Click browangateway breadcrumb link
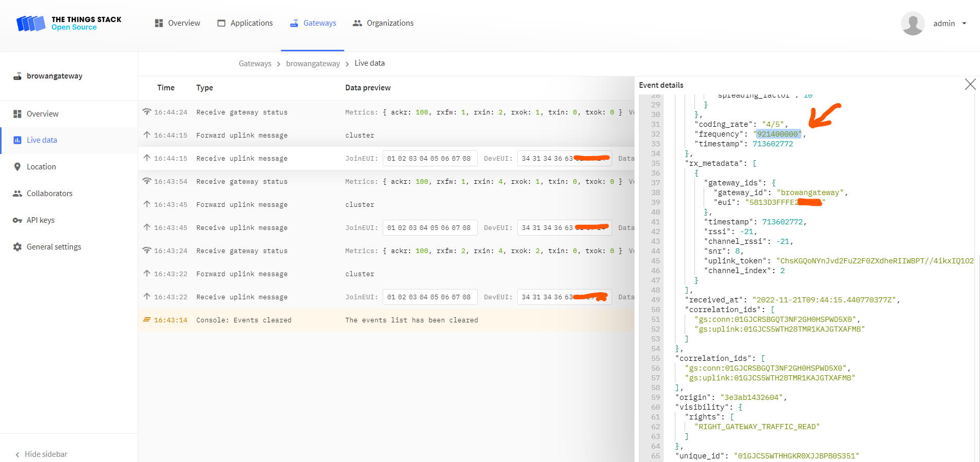The height and width of the screenshot is (462, 980). 313,64
